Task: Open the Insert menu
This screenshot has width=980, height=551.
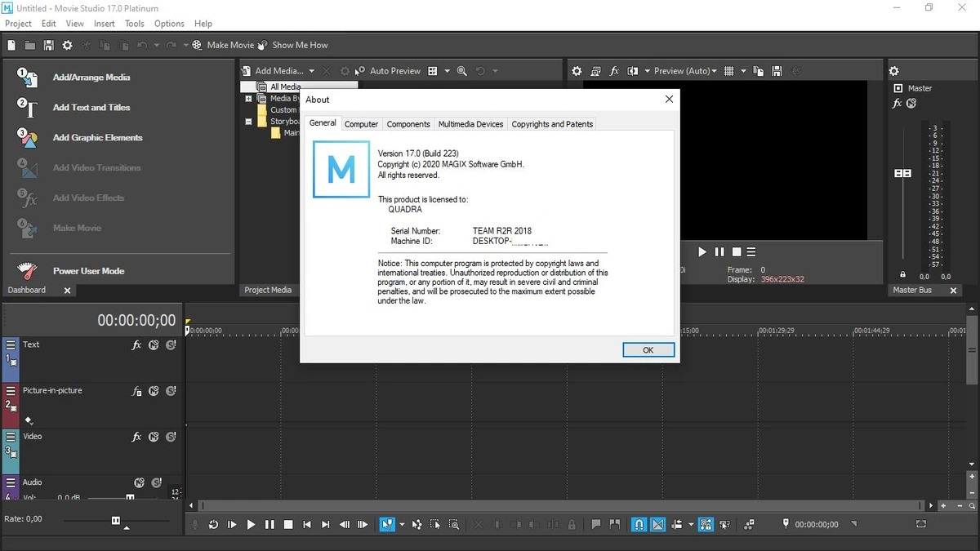Action: click(105, 24)
